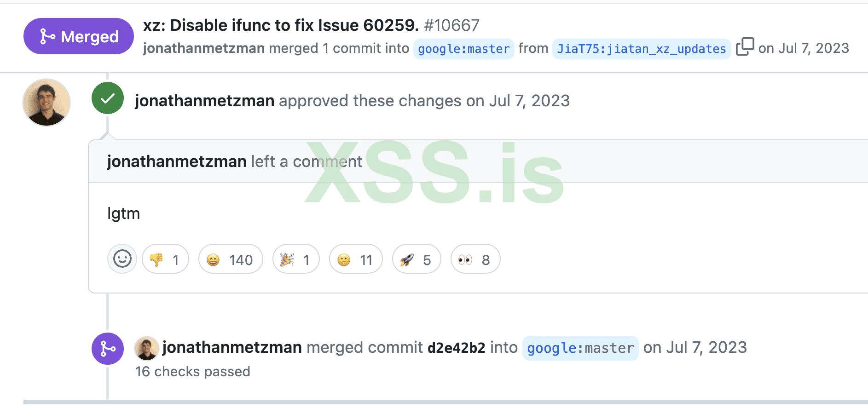868x414 pixels.
Task: Open the add reaction smiley picker
Action: (x=122, y=259)
